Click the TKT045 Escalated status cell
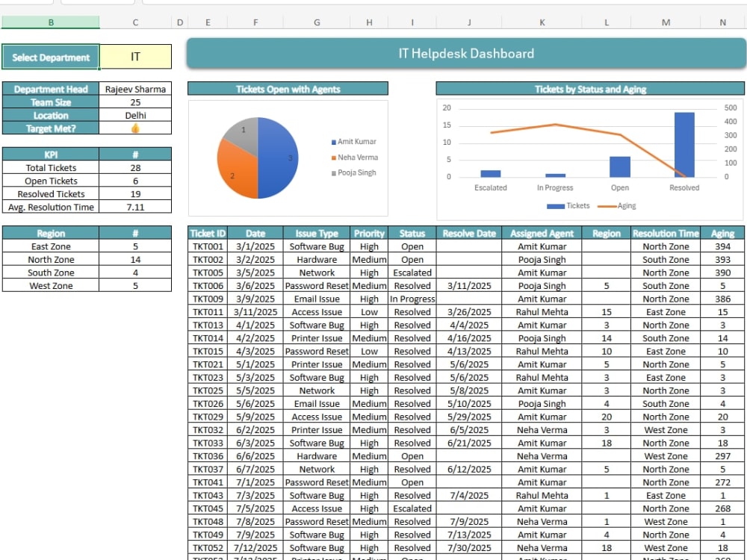Image resolution: width=747 pixels, height=560 pixels. tap(412, 508)
